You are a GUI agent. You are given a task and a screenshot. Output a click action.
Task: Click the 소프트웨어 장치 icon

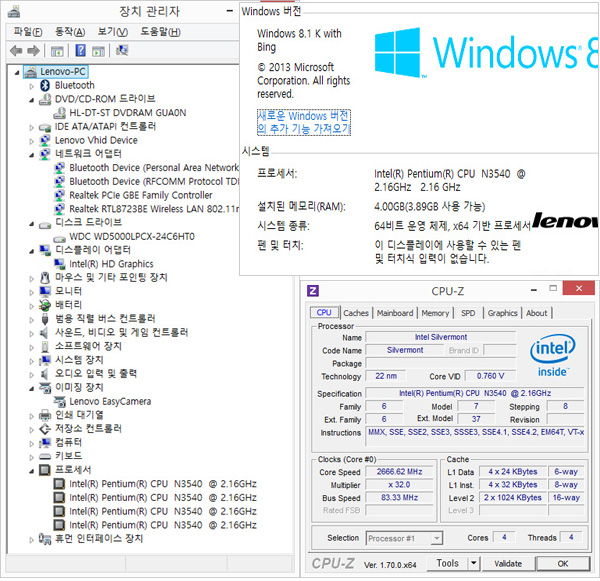[45, 346]
